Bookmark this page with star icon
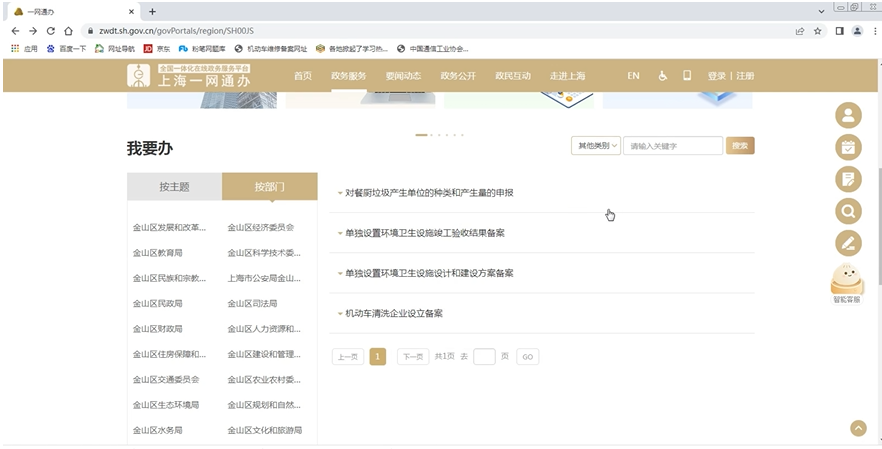The width and height of the screenshot is (882, 449). pos(817,31)
